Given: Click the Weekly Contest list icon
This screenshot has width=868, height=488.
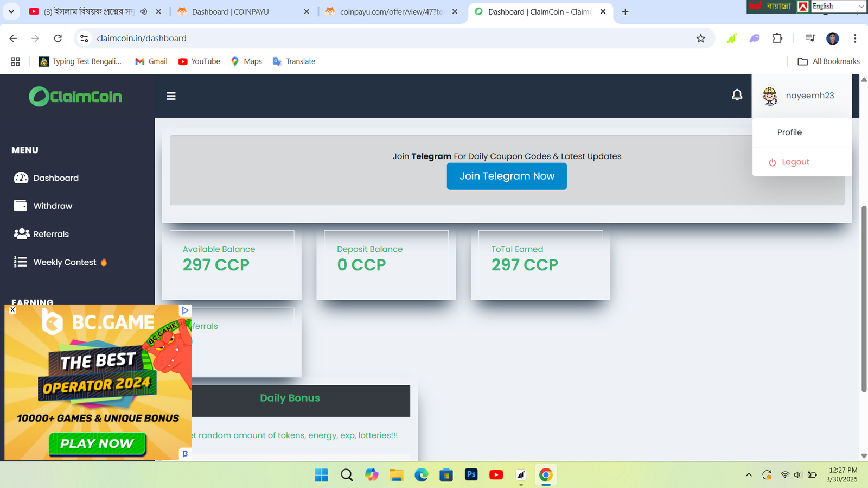Looking at the screenshot, I should point(21,262).
